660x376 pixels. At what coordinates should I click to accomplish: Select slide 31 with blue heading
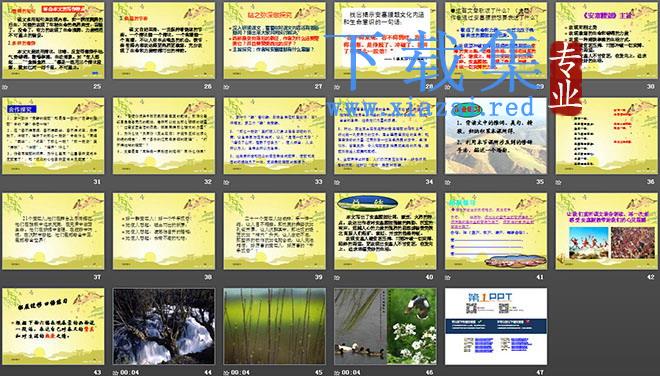(53, 136)
